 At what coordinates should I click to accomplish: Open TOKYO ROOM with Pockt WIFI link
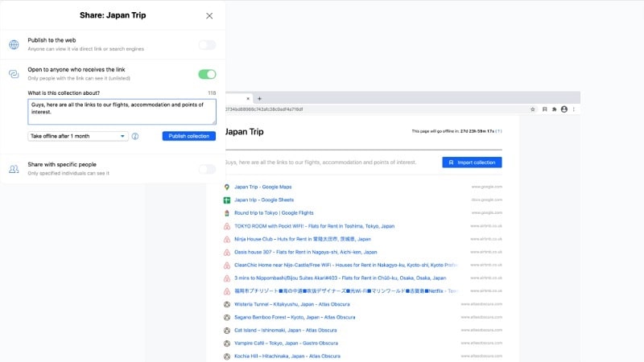point(314,226)
